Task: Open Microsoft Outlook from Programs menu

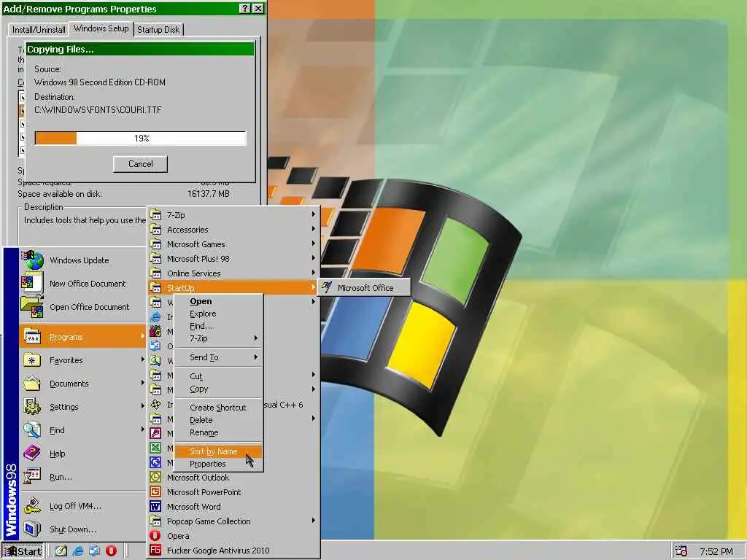Action: (233, 477)
